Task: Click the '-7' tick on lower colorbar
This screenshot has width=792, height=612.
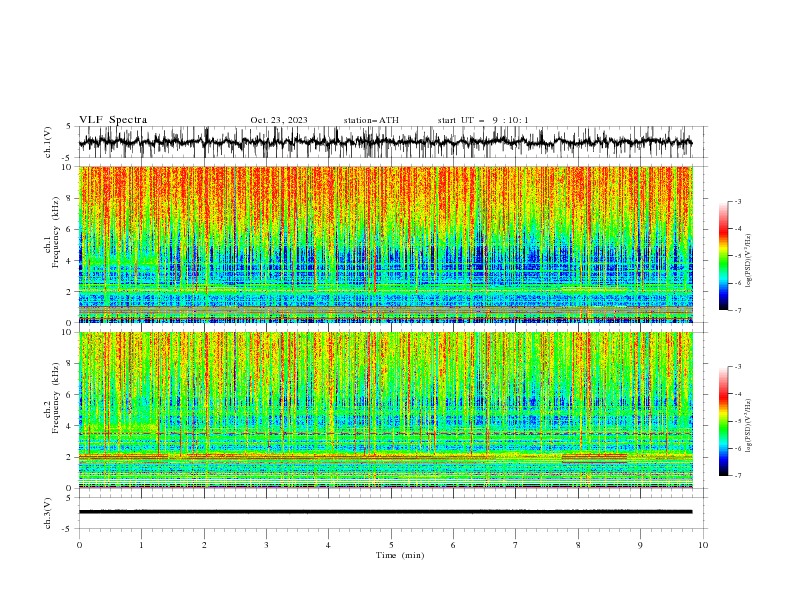Action: (x=737, y=475)
